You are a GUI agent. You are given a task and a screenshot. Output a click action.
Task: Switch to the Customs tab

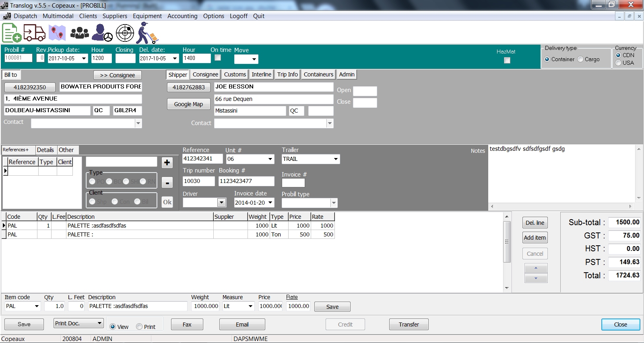click(235, 74)
